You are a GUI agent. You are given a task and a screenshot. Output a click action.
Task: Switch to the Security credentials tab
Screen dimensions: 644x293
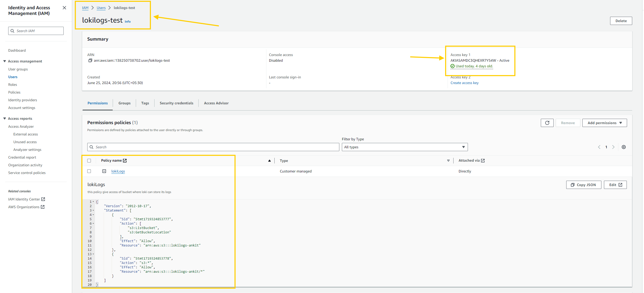[176, 103]
